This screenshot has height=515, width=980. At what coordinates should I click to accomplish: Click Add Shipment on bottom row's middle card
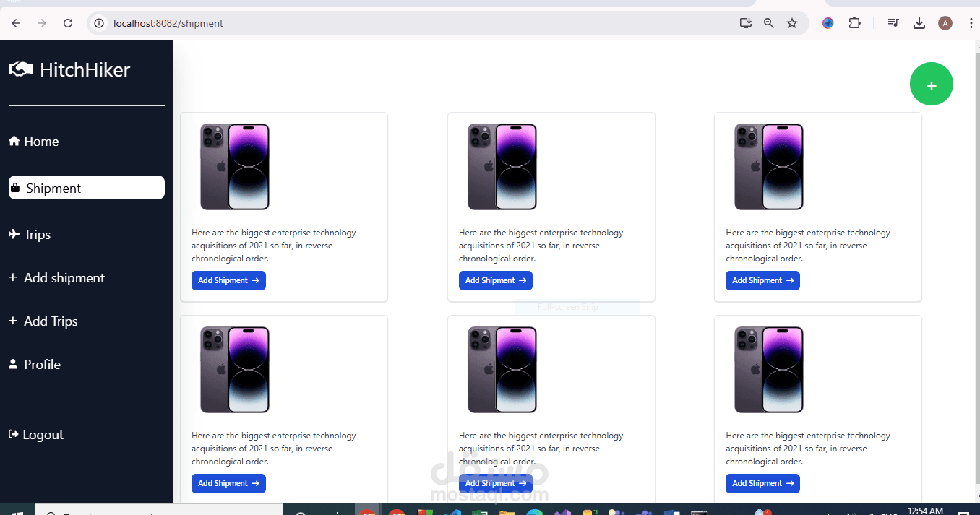point(496,483)
